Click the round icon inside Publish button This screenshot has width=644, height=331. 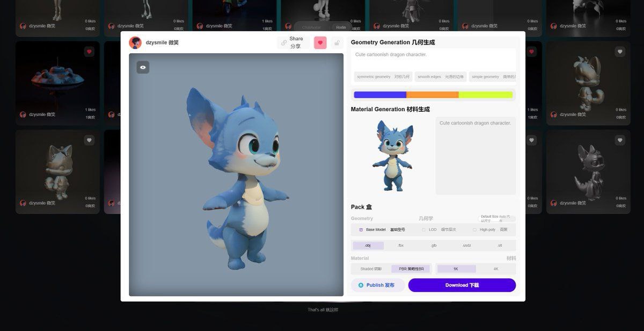tap(361, 285)
